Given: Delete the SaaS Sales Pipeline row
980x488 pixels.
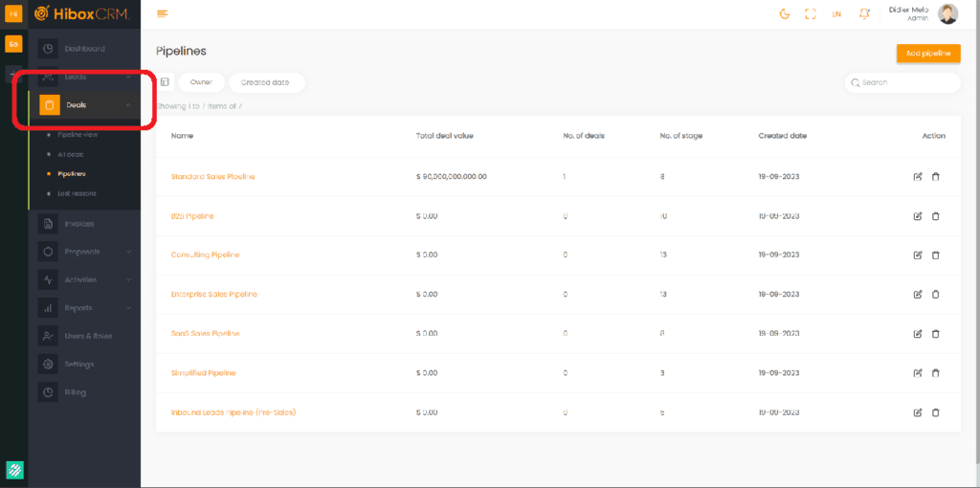Looking at the screenshot, I should [x=936, y=334].
